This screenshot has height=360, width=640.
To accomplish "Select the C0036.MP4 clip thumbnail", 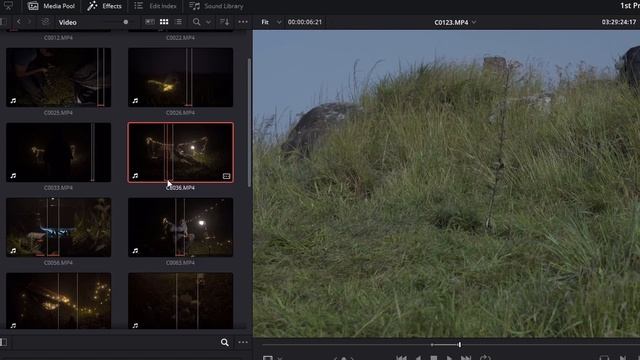I will coord(180,152).
